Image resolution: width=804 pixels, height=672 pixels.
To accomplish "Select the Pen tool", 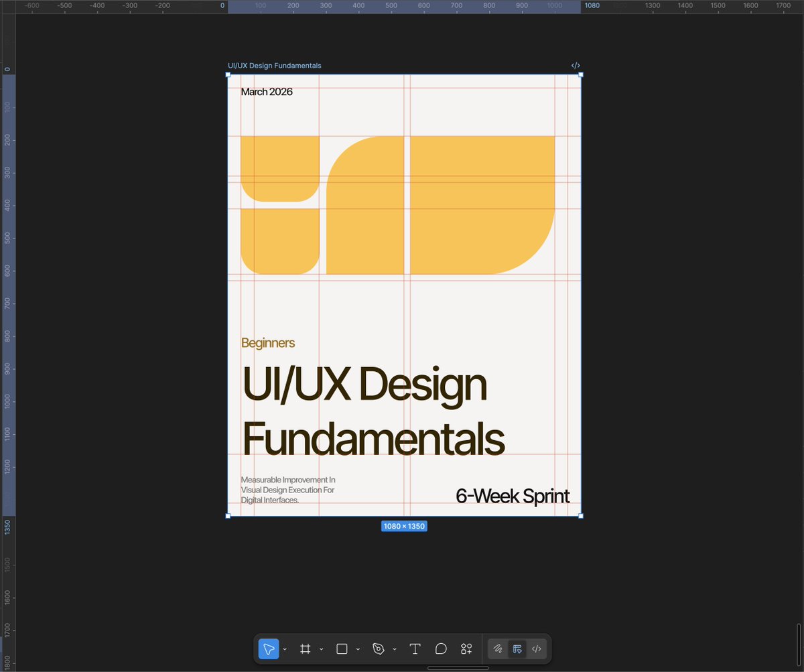I will click(x=379, y=649).
